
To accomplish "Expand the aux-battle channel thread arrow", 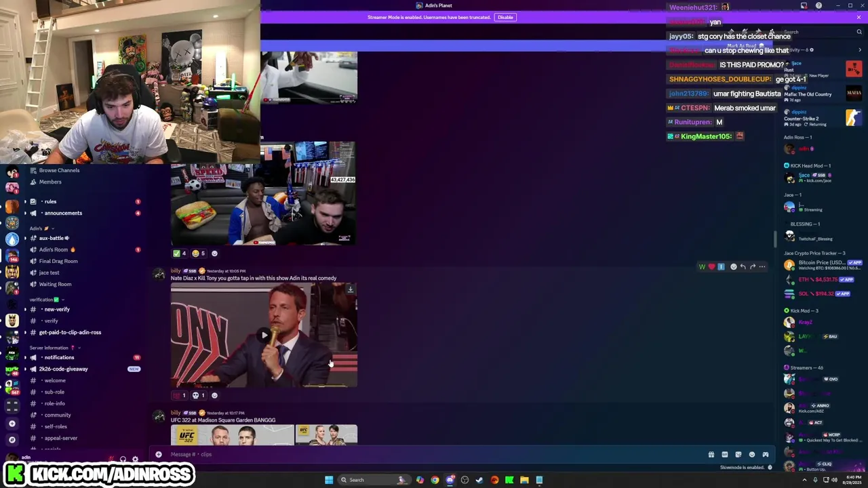I will coord(25,239).
